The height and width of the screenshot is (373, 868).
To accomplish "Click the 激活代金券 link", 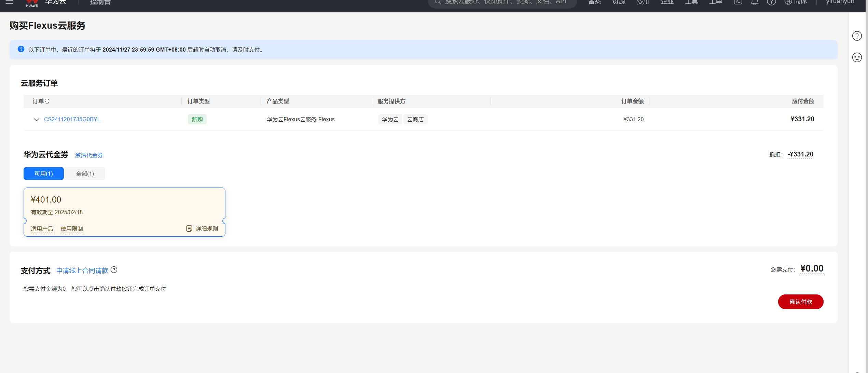I will pyautogui.click(x=89, y=155).
